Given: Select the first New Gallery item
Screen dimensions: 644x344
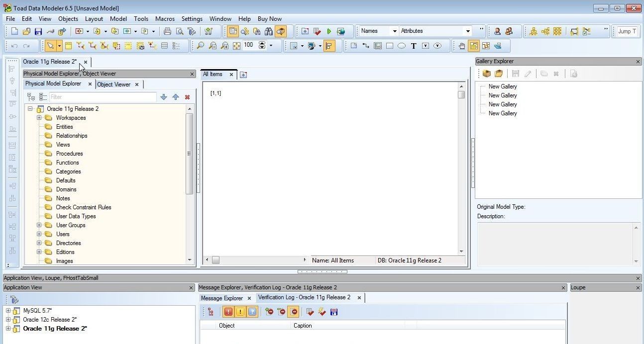Looking at the screenshot, I should (503, 86).
